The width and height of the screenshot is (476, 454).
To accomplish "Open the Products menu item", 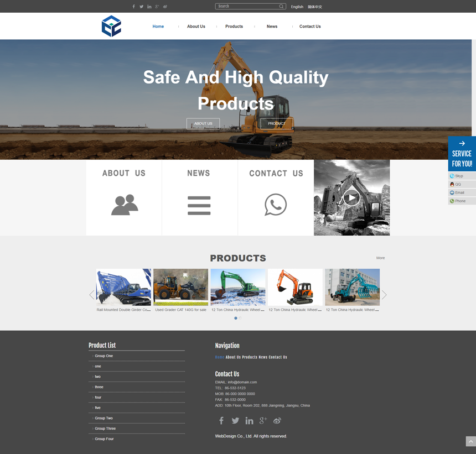I will click(234, 27).
